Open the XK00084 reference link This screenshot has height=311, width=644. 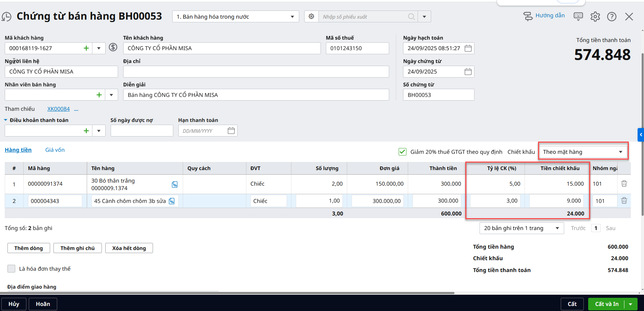tap(59, 109)
